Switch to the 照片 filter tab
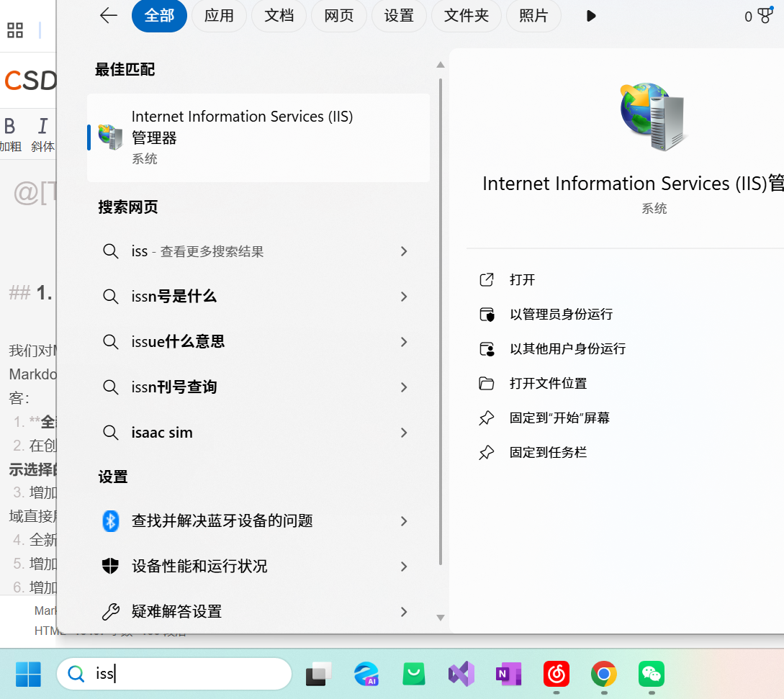Screen dimensions: 784x699 533,16
